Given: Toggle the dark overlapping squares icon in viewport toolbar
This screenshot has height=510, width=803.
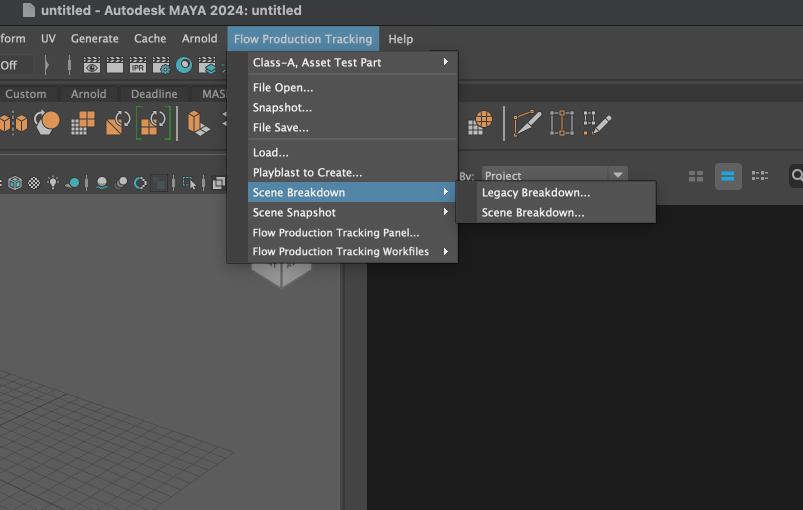Looking at the screenshot, I should 160,183.
